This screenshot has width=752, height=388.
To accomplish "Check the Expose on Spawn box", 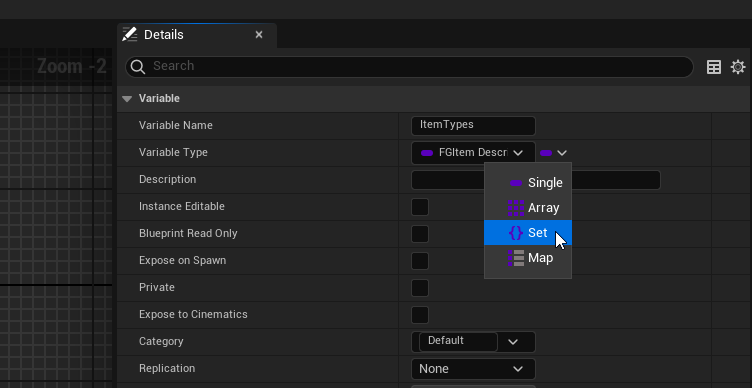I will (420, 261).
